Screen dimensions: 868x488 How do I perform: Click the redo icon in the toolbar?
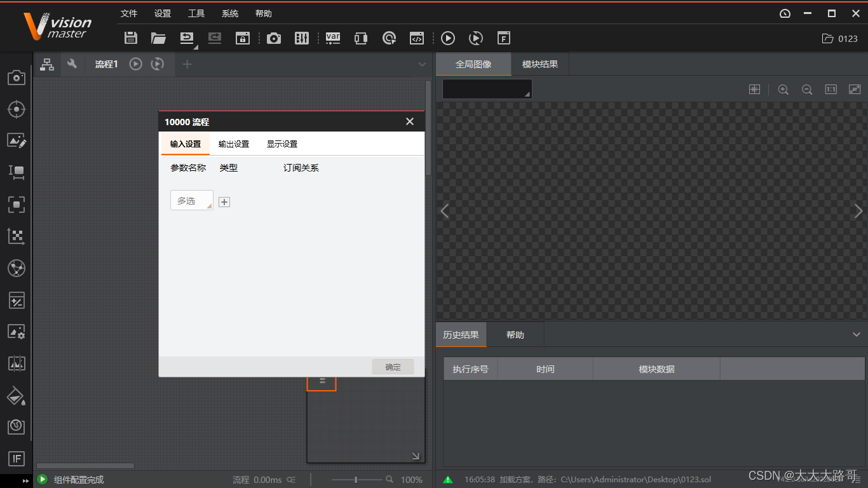coord(215,38)
